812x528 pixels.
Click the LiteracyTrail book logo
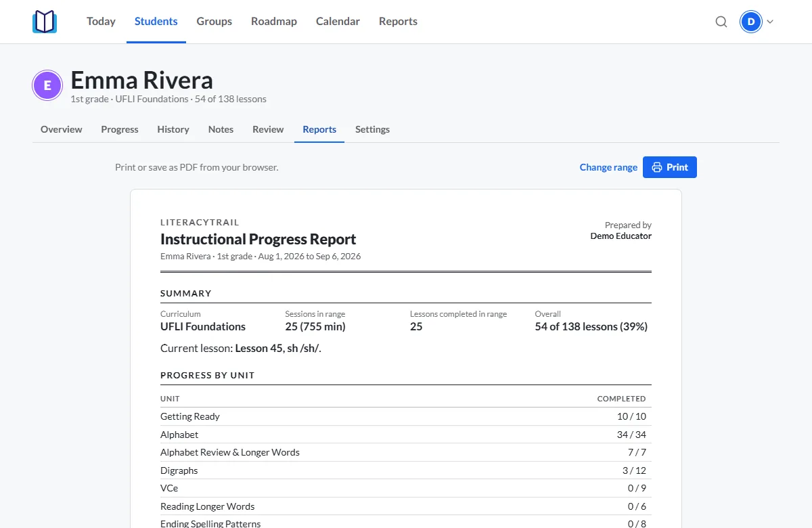coord(45,22)
